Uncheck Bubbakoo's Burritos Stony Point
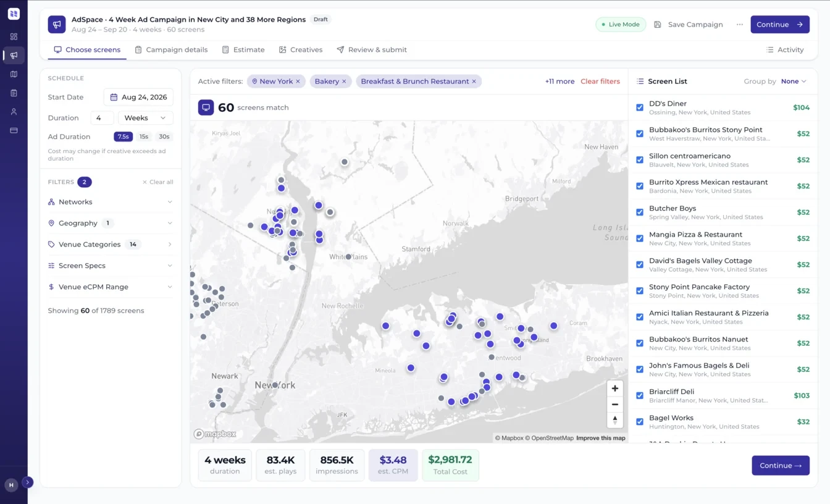This screenshot has height=504, width=830. (x=640, y=133)
